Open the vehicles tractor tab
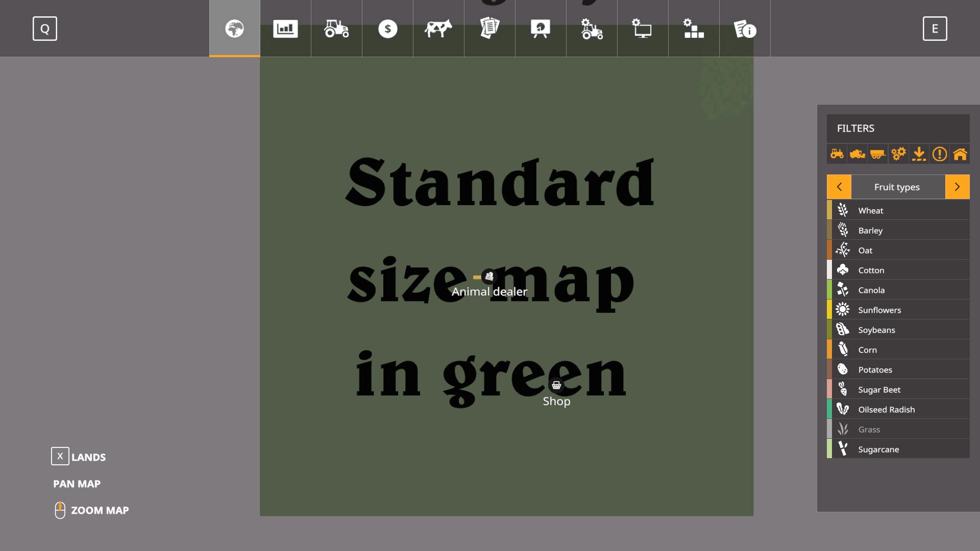This screenshot has width=980, height=551. click(x=337, y=29)
